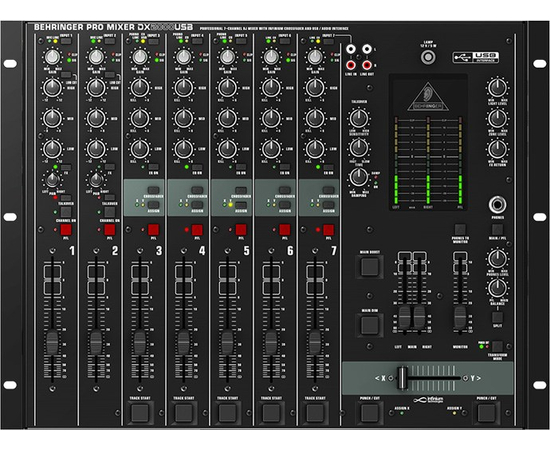The height and width of the screenshot is (450, 550).
Task: Activate the Main Boost button
Action: coord(370,267)
